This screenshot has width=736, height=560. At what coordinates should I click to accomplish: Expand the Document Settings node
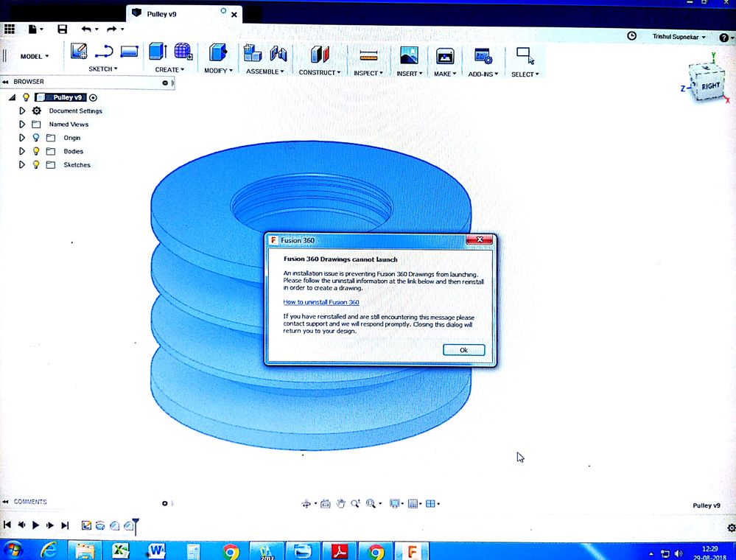21,111
